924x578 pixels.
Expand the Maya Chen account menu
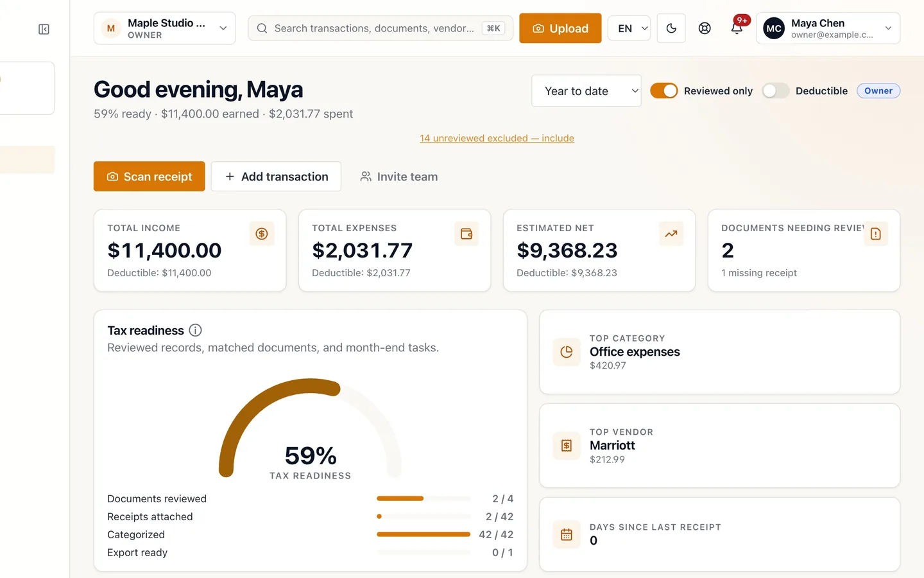tap(828, 28)
